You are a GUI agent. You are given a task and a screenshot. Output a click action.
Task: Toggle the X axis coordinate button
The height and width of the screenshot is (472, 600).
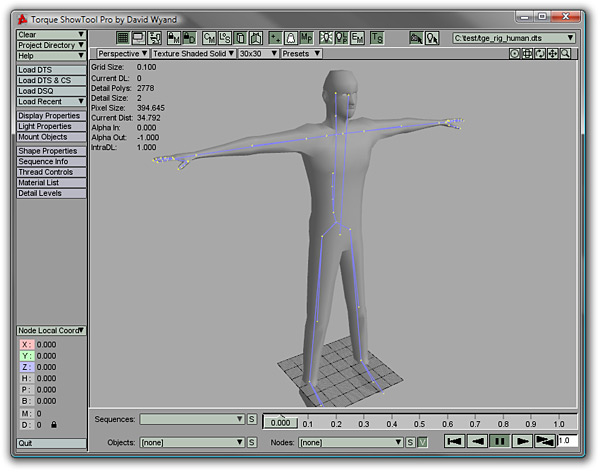click(x=26, y=344)
